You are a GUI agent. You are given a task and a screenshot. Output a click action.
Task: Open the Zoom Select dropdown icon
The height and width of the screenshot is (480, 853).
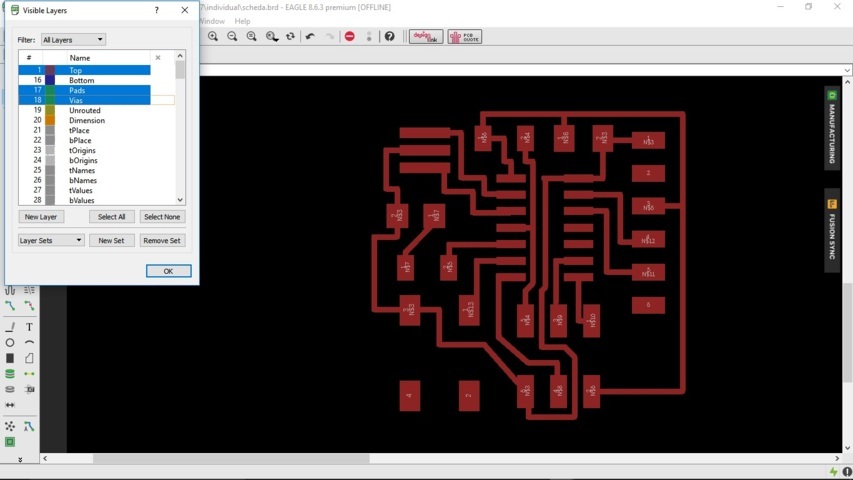(271, 36)
